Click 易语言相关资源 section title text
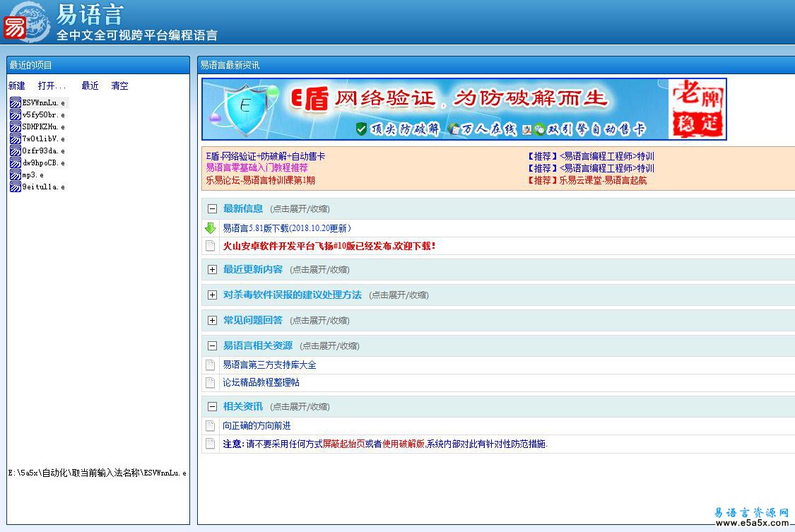The height and width of the screenshot is (532, 795). coord(257,345)
